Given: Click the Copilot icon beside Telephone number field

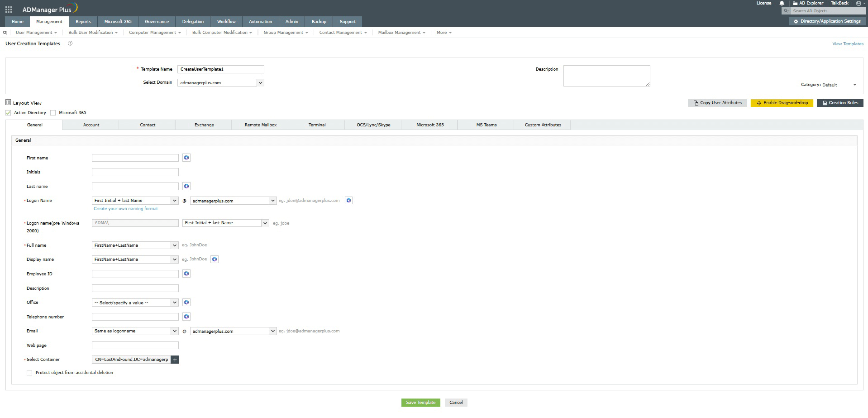Looking at the screenshot, I should click(186, 317).
